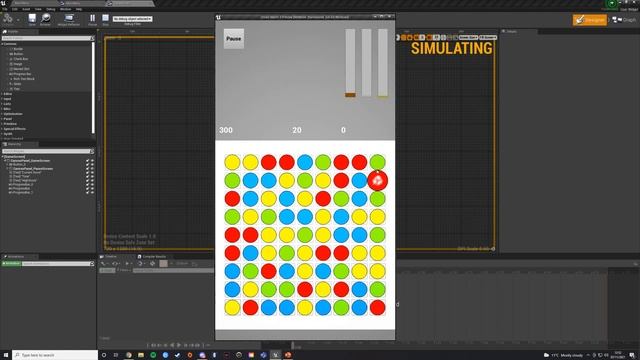The height and width of the screenshot is (360, 640).
Task: Select the Rich Text Block widget in Palette
Action: tap(23, 79)
